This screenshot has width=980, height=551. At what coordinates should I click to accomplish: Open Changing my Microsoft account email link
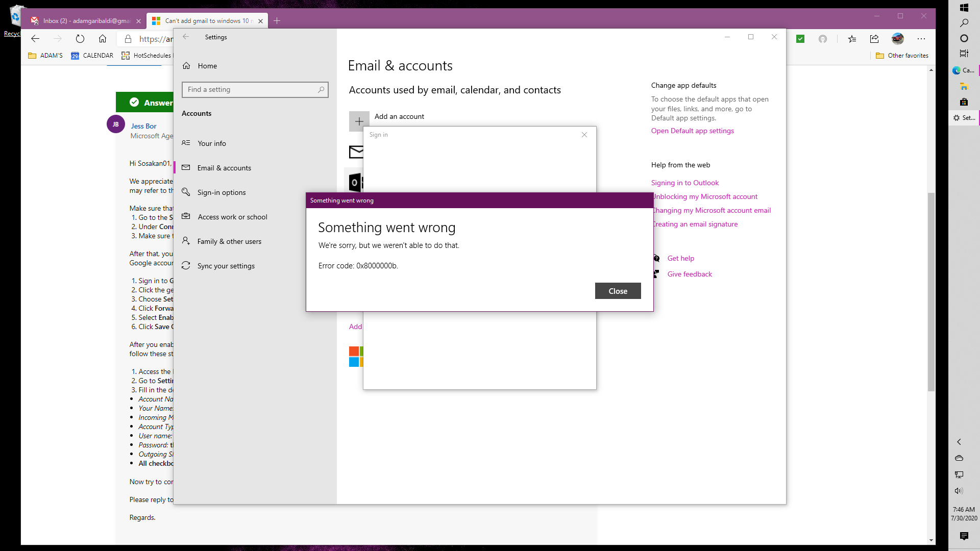click(712, 210)
